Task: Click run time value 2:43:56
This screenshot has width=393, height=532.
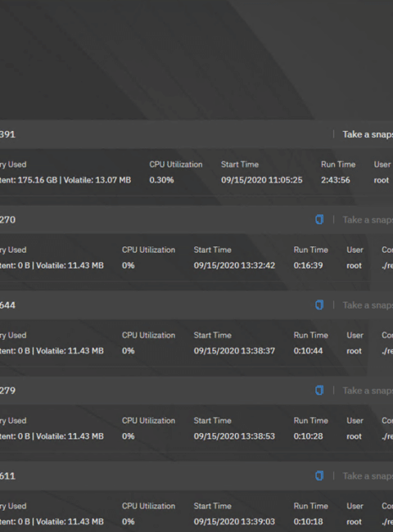Action: (x=336, y=180)
